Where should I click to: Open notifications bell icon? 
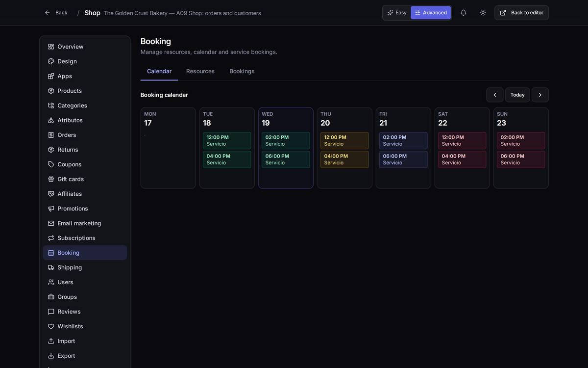point(464,13)
